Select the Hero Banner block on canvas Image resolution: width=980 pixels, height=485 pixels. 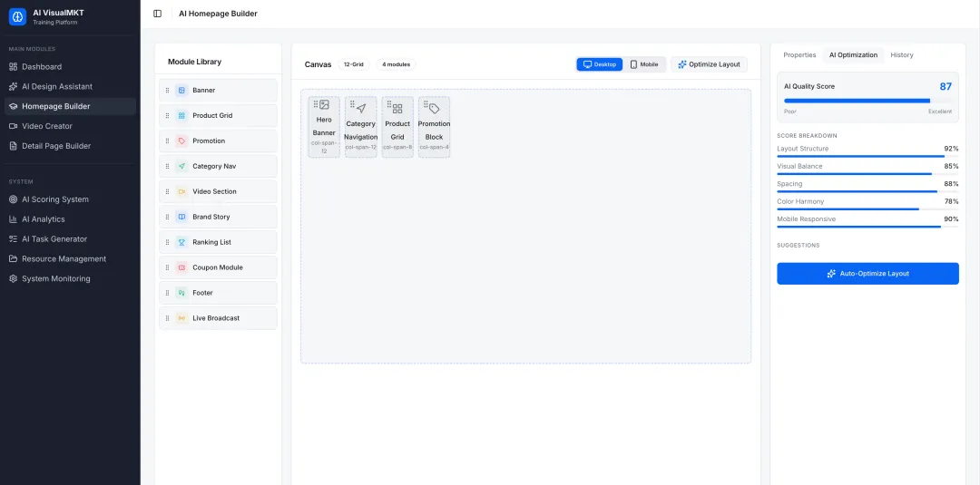click(x=324, y=127)
